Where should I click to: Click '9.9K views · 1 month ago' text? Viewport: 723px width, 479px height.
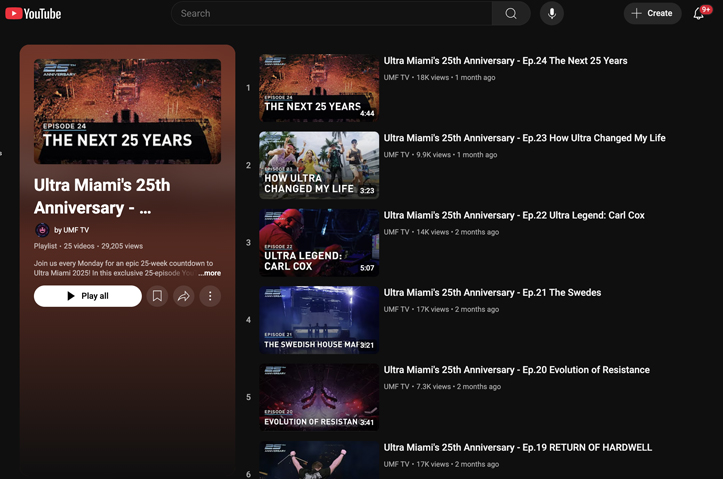456,155
